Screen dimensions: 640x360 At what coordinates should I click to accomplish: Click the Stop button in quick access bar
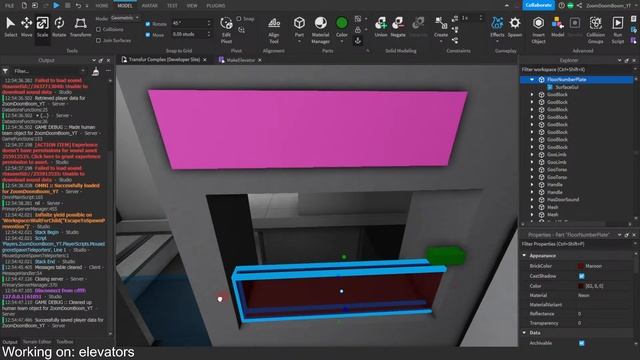click(x=67, y=5)
